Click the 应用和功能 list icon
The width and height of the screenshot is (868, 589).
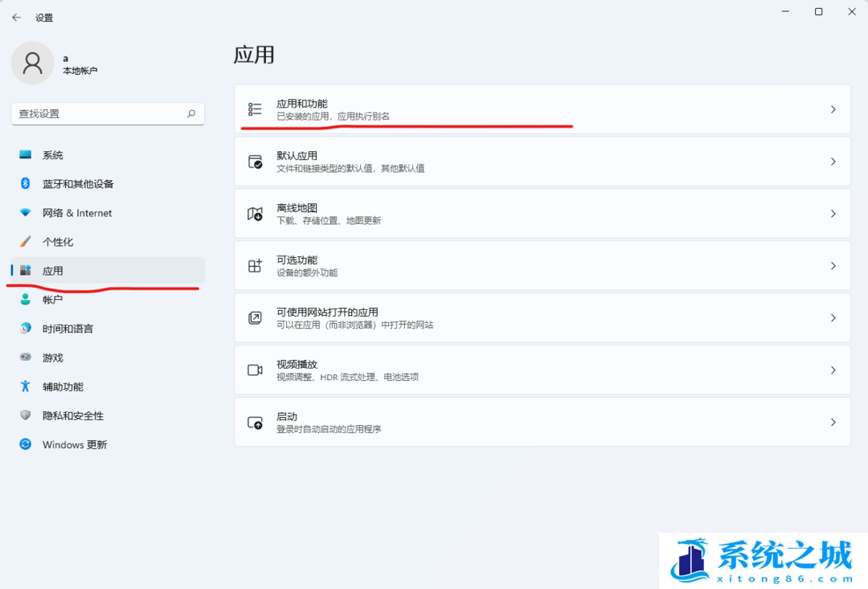(x=255, y=109)
